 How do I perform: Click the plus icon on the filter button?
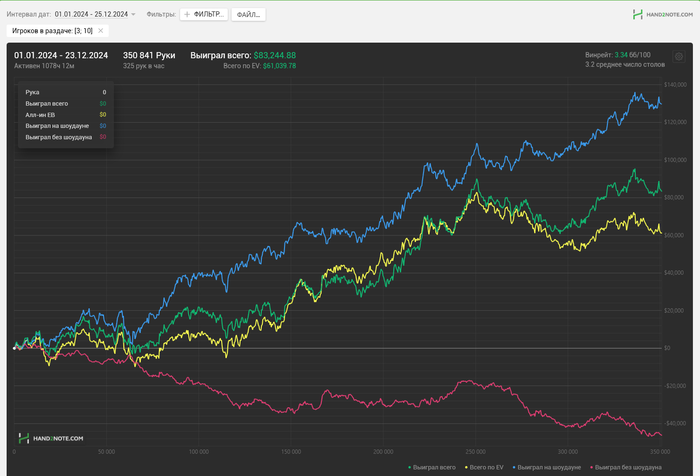[x=187, y=14]
